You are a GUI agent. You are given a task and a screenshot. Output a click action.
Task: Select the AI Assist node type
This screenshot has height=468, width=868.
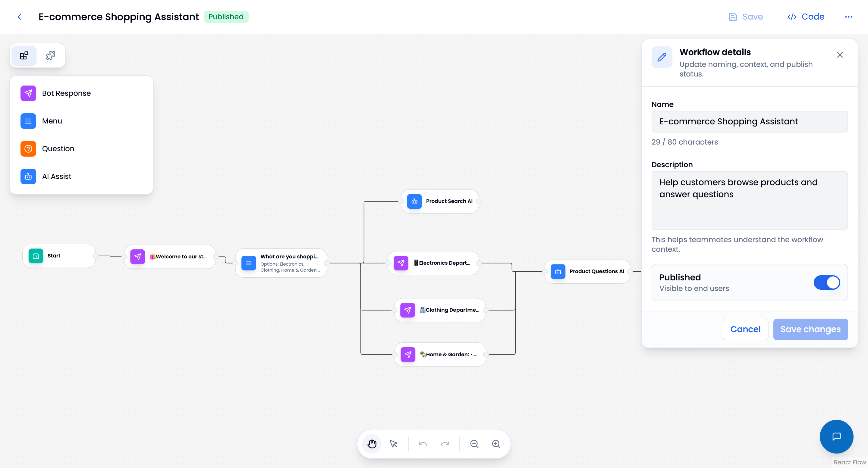point(57,176)
